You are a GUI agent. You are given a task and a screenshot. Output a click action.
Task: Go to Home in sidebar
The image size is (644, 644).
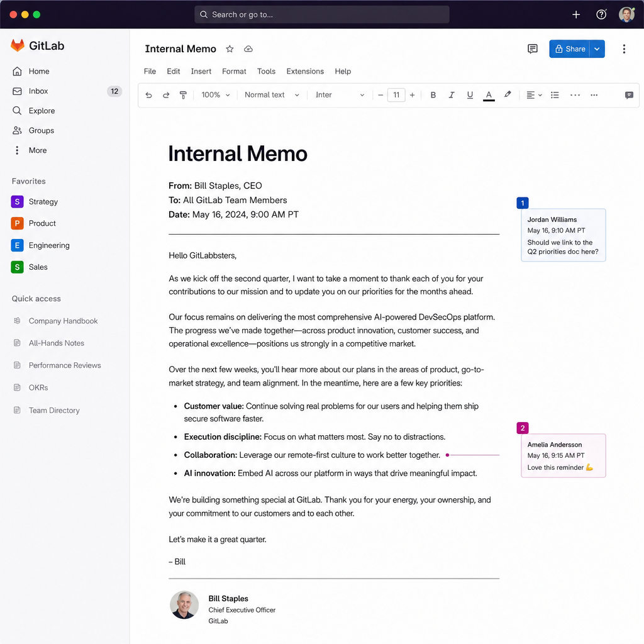(65, 72)
